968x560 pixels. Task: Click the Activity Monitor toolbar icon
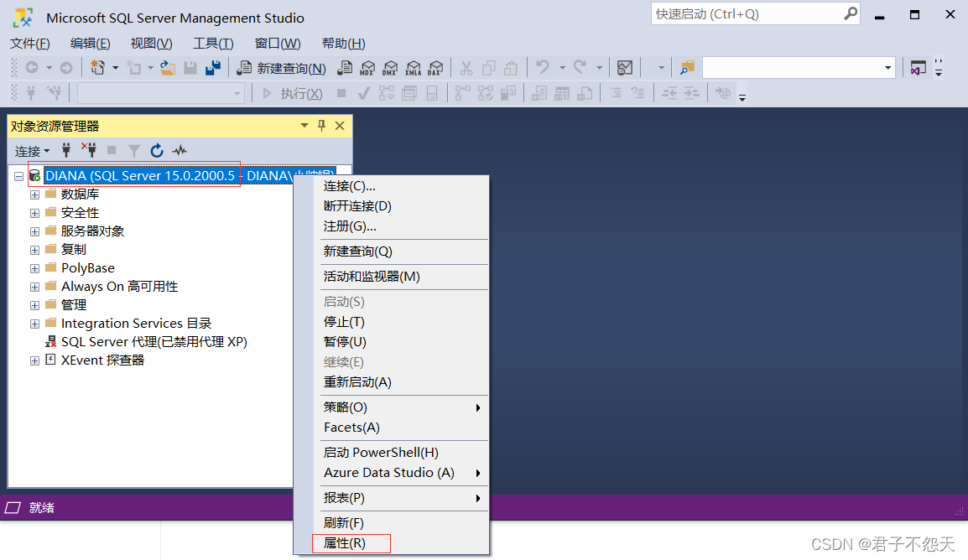click(625, 68)
